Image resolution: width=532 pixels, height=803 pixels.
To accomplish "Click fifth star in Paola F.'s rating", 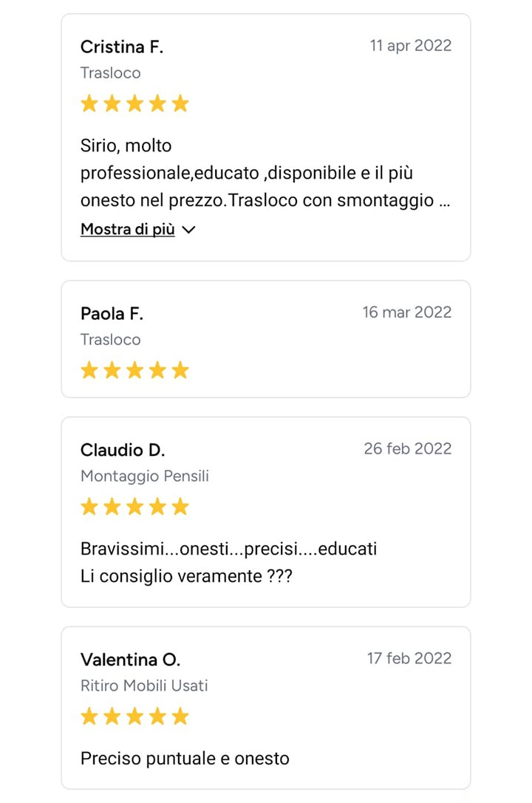I will 180,370.
